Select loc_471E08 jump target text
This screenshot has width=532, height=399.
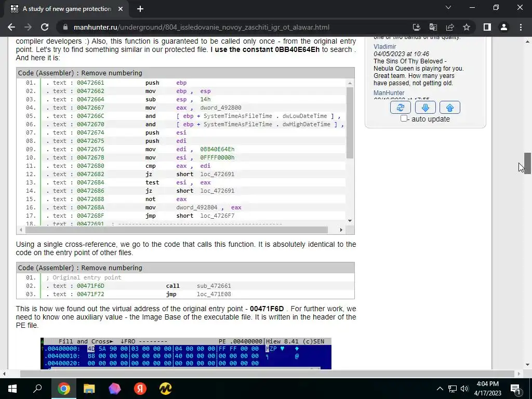pos(214,294)
